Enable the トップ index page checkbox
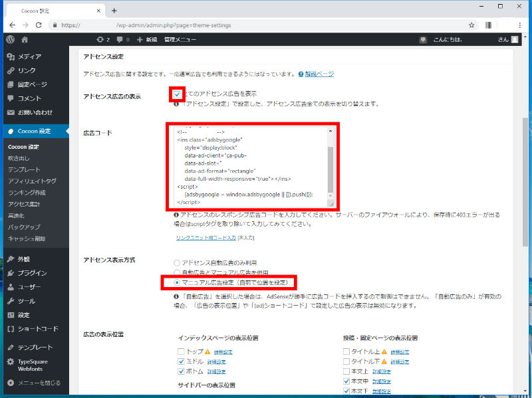The image size is (532, 398). [x=181, y=351]
